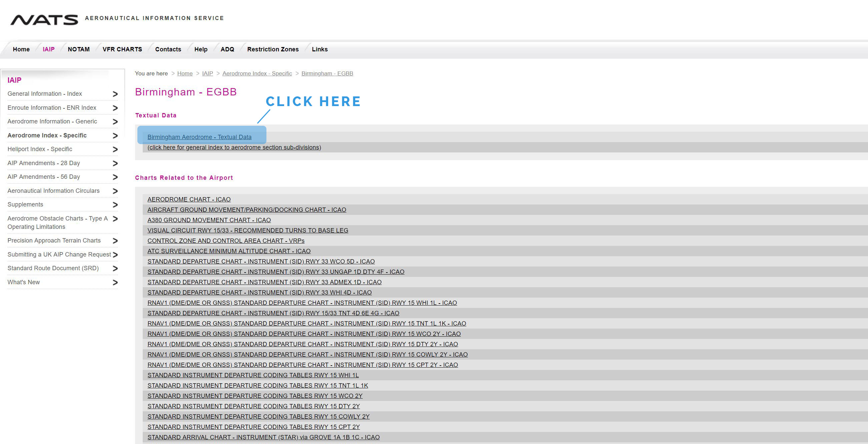
Task: Click general index to aerodrome section sub-divisions link
Action: coord(234,147)
